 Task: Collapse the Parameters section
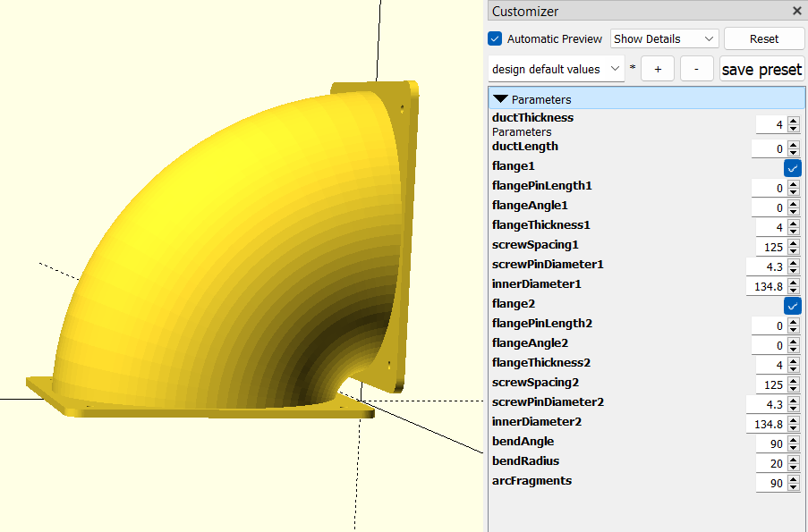(x=500, y=98)
